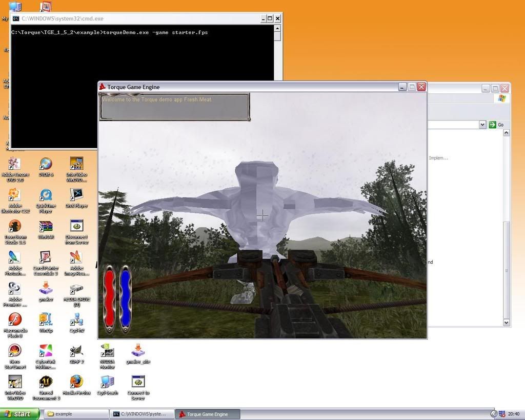Click the Welcome to Torque demo chat message
Screen dimensions: 525x420
click(157, 99)
